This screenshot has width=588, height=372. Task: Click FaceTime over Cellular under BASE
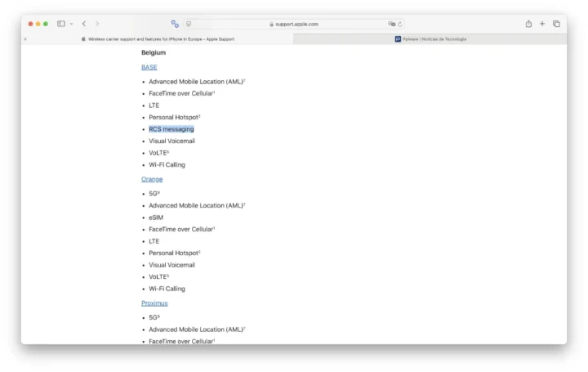pos(182,93)
